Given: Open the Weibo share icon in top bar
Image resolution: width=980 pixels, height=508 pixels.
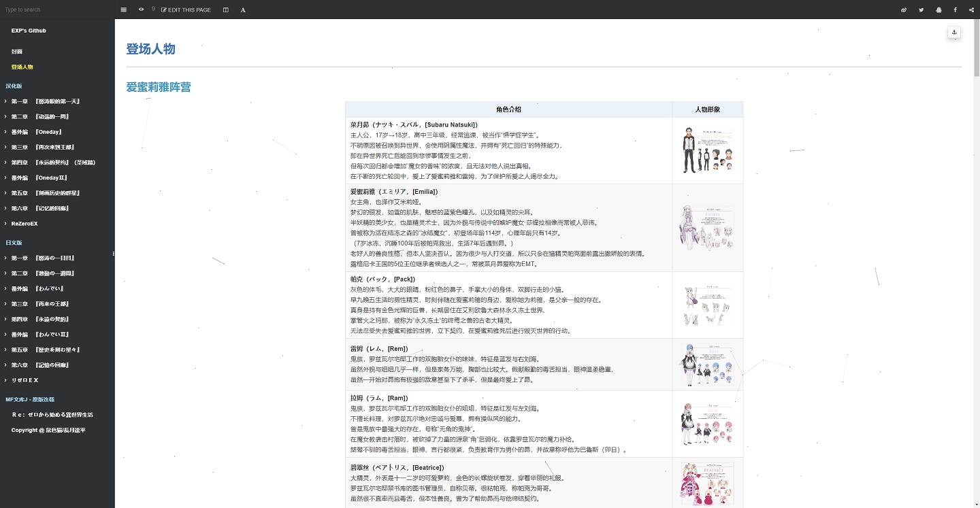Looking at the screenshot, I should click(x=904, y=10).
